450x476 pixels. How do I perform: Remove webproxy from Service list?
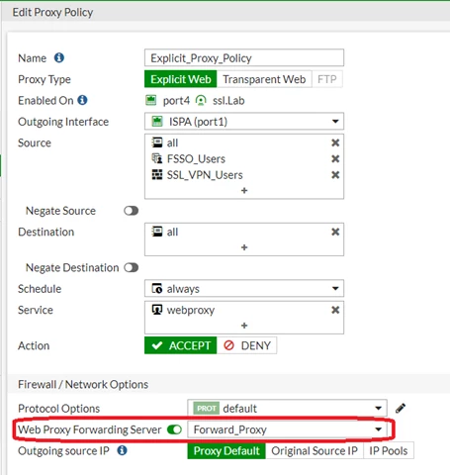pyautogui.click(x=335, y=310)
